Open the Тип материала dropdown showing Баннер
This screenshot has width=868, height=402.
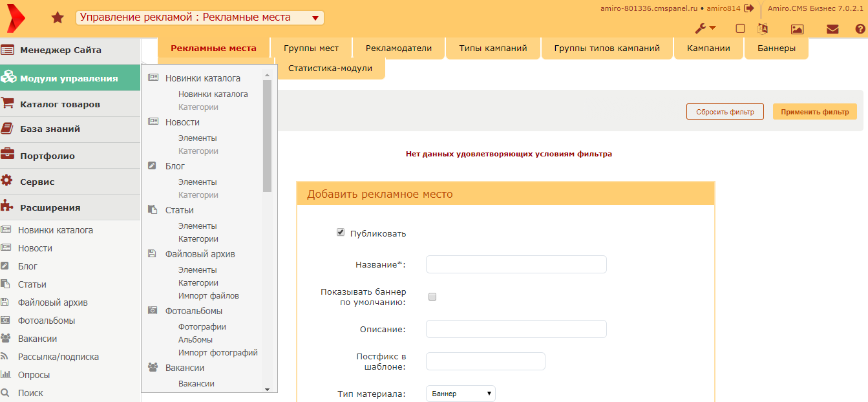click(460, 393)
